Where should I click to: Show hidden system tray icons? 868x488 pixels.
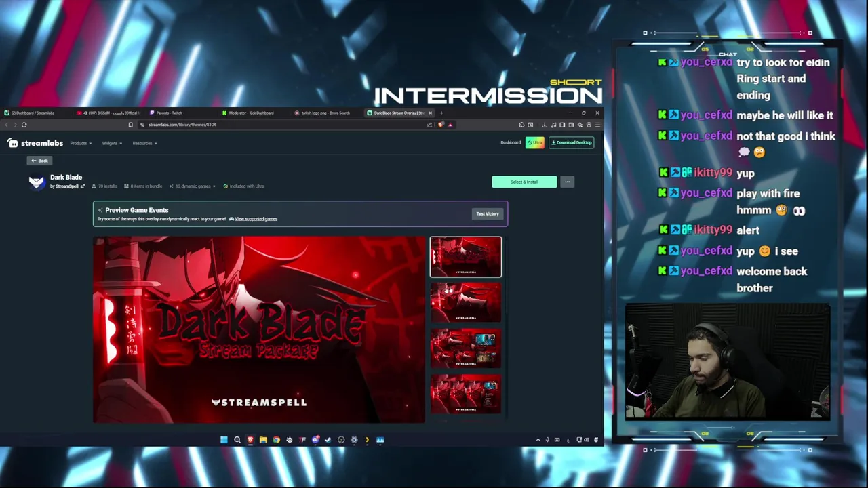click(x=538, y=440)
